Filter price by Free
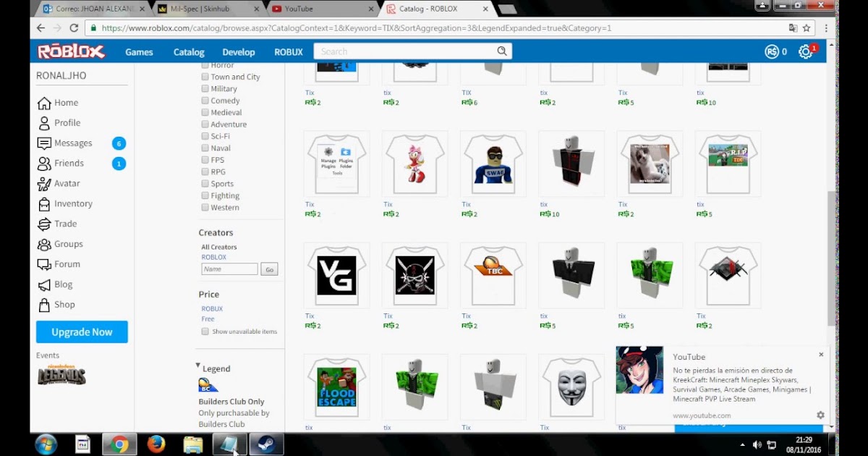The image size is (868, 456). 208,318
